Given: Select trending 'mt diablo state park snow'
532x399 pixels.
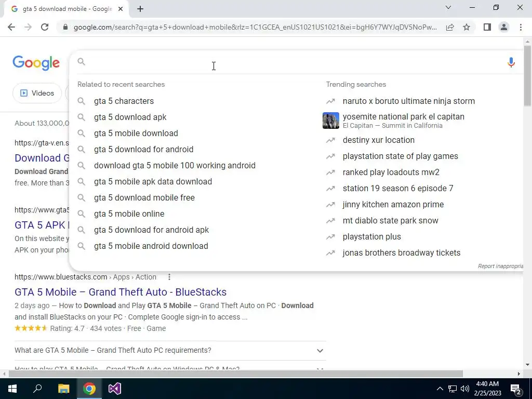Looking at the screenshot, I should (391, 220).
